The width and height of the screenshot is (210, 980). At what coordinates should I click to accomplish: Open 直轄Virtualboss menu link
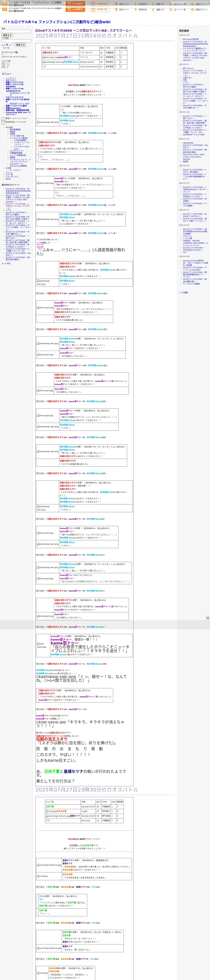[13, 108]
